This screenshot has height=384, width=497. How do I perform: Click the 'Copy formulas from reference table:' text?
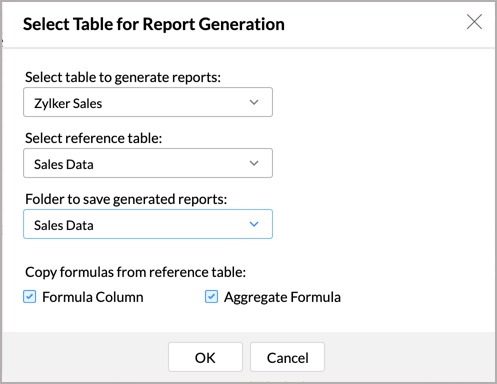[136, 272]
